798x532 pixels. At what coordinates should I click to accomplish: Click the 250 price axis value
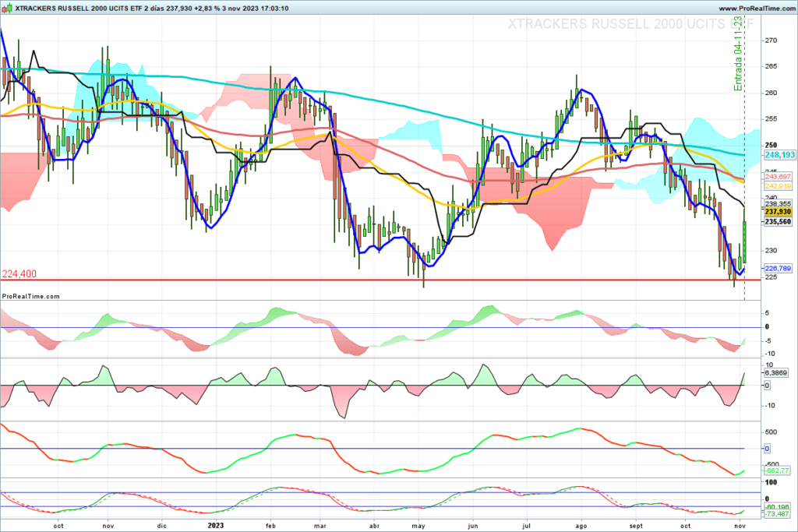771,145
